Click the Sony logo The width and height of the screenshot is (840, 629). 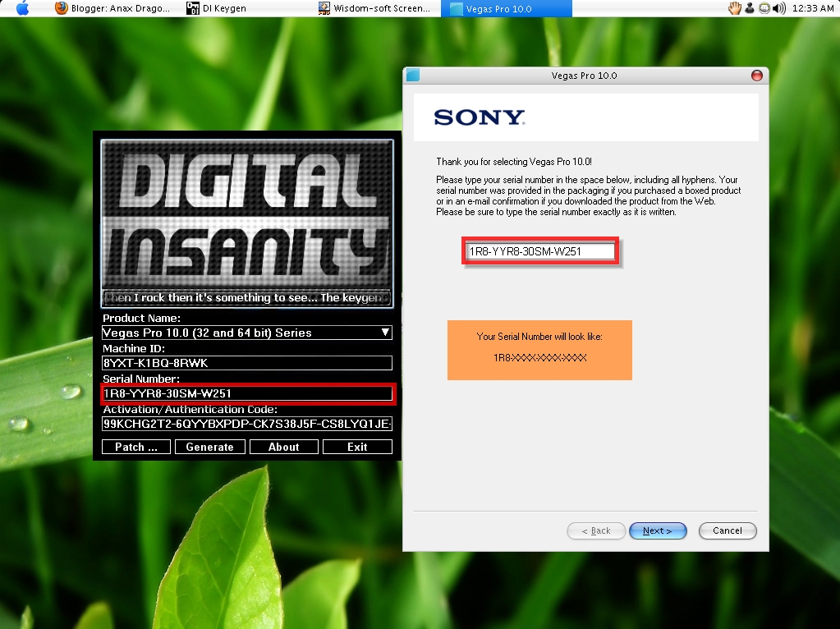479,117
